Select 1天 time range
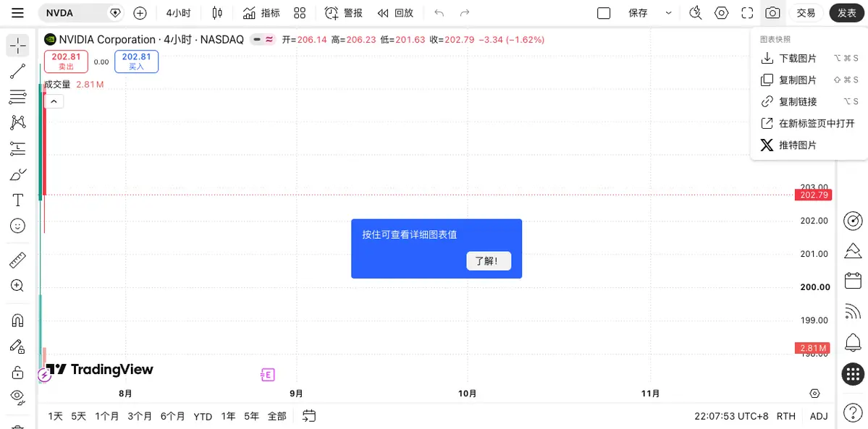868x429 pixels. [55, 416]
